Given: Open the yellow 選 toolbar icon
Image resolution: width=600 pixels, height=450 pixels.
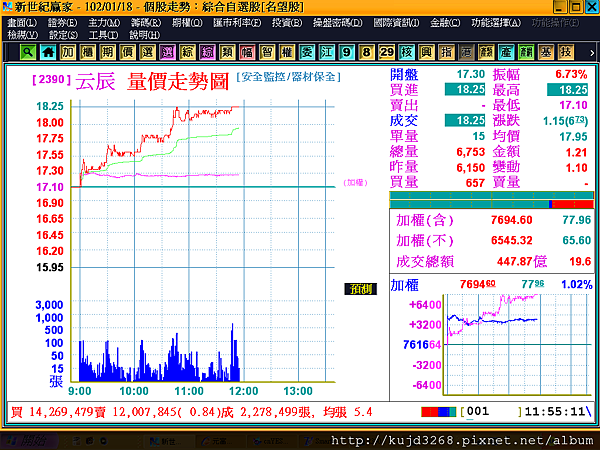Looking at the screenshot, I should pyautogui.click(x=147, y=52).
